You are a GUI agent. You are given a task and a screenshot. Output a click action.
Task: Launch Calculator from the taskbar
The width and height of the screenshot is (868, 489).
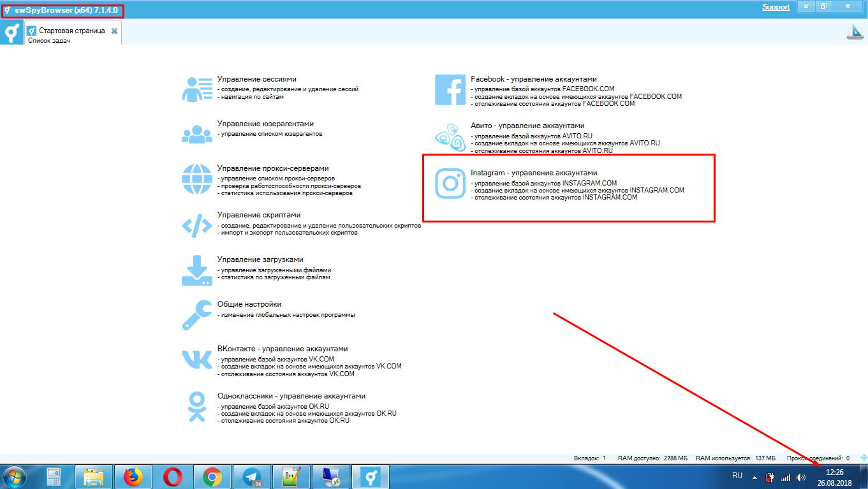pos(54,476)
